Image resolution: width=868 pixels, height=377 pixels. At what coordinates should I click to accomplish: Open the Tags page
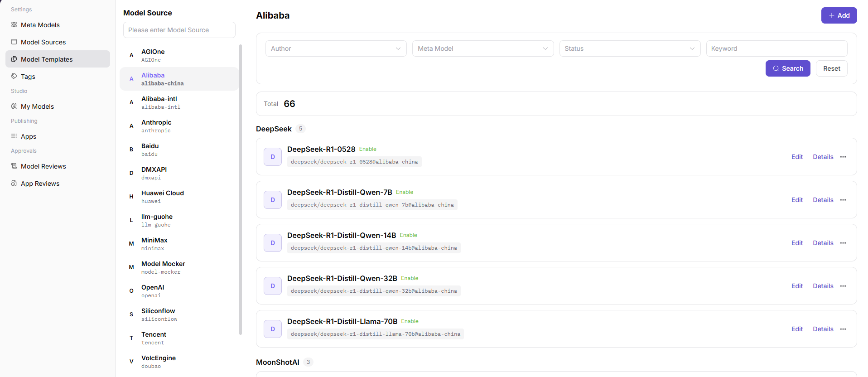tap(58, 77)
